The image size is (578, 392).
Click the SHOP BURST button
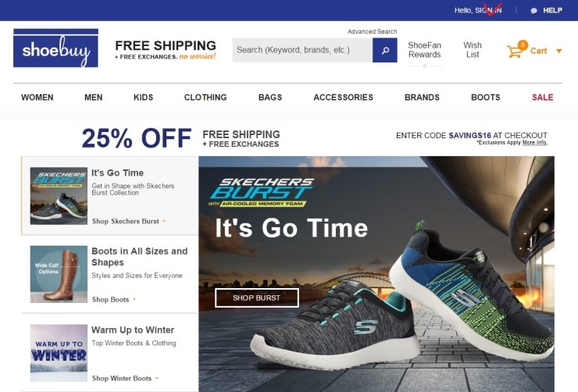[x=256, y=298]
